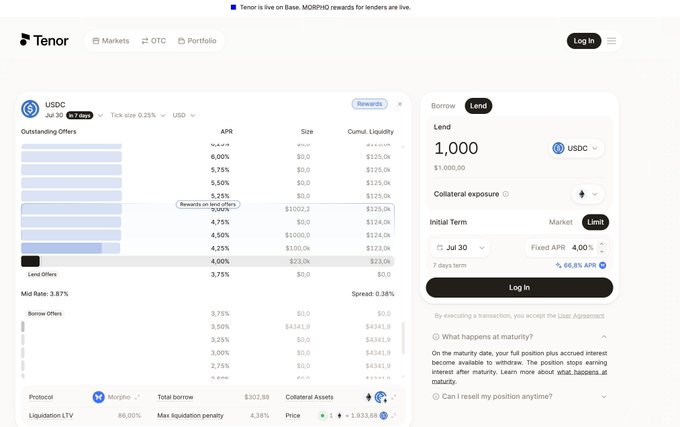Open the Collateral exposure asset dropdown
This screenshot has height=427, width=680.
coord(588,194)
